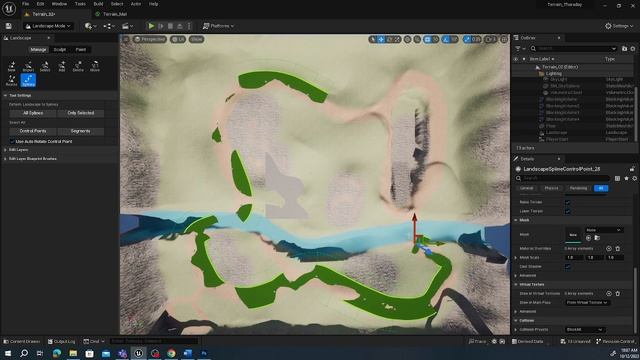Screen dimensions: 640x360
Task: Open the Platforms dropdown
Action: pyautogui.click(x=218, y=26)
